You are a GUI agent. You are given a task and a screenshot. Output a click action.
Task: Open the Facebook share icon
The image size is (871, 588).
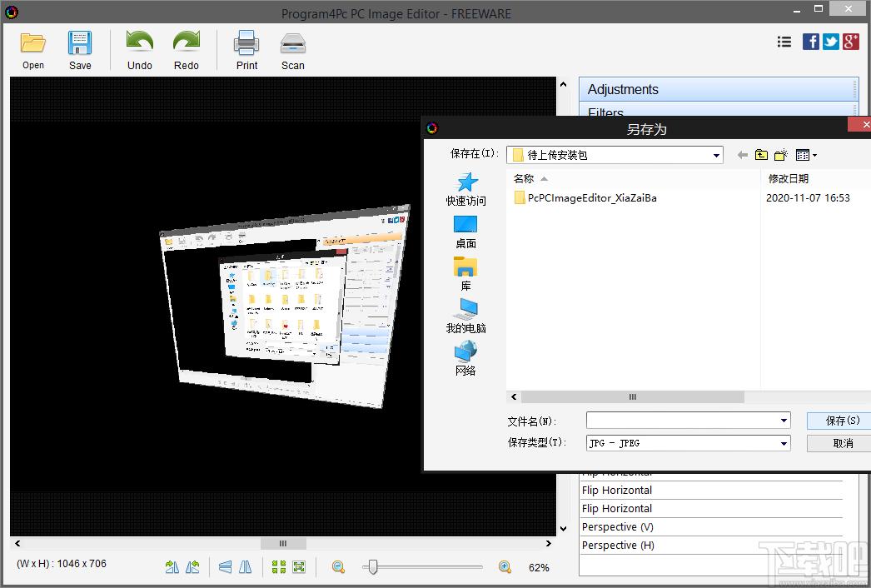pyautogui.click(x=810, y=42)
